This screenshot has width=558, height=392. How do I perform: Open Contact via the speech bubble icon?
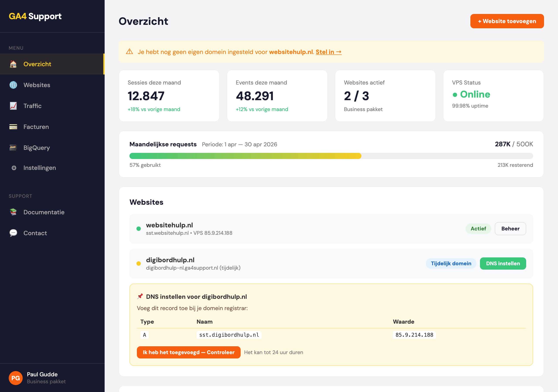13,233
